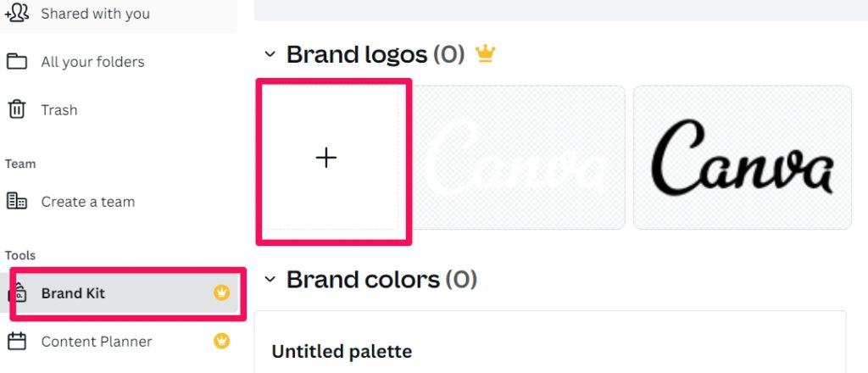Click the gold crown badge next to Brand Kit
The width and height of the screenshot is (868, 373).
click(x=221, y=292)
